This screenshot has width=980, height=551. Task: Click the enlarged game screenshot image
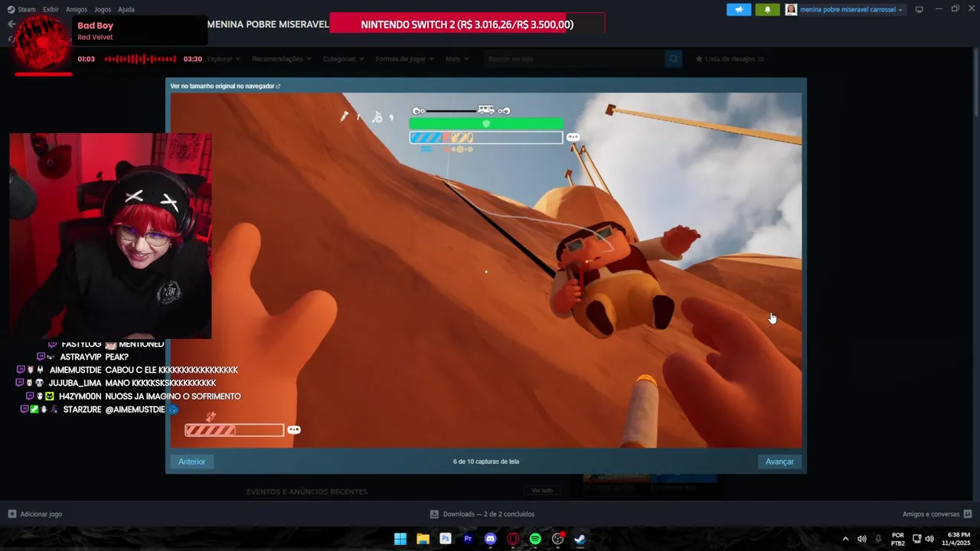pos(486,270)
